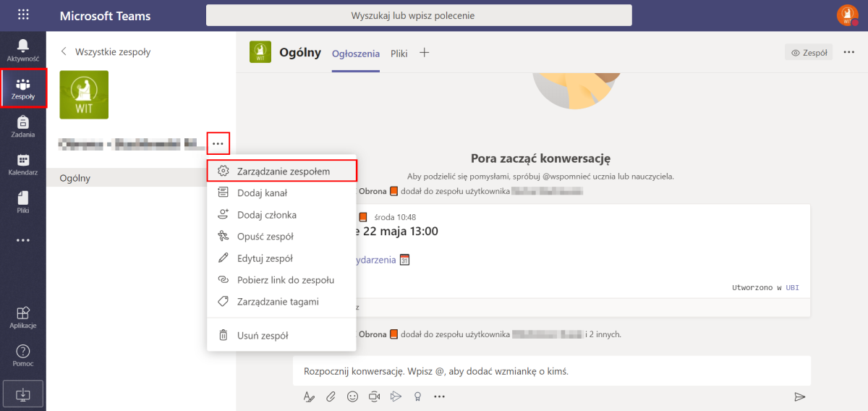Attach a file with paperclip icon

[331, 397]
